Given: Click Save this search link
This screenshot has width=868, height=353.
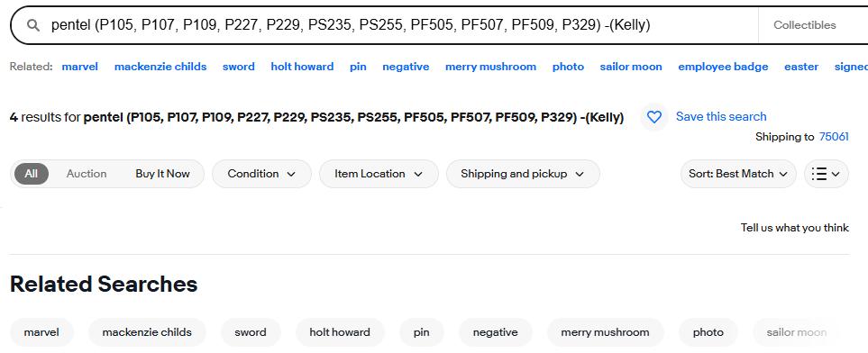Looking at the screenshot, I should pyautogui.click(x=721, y=117).
